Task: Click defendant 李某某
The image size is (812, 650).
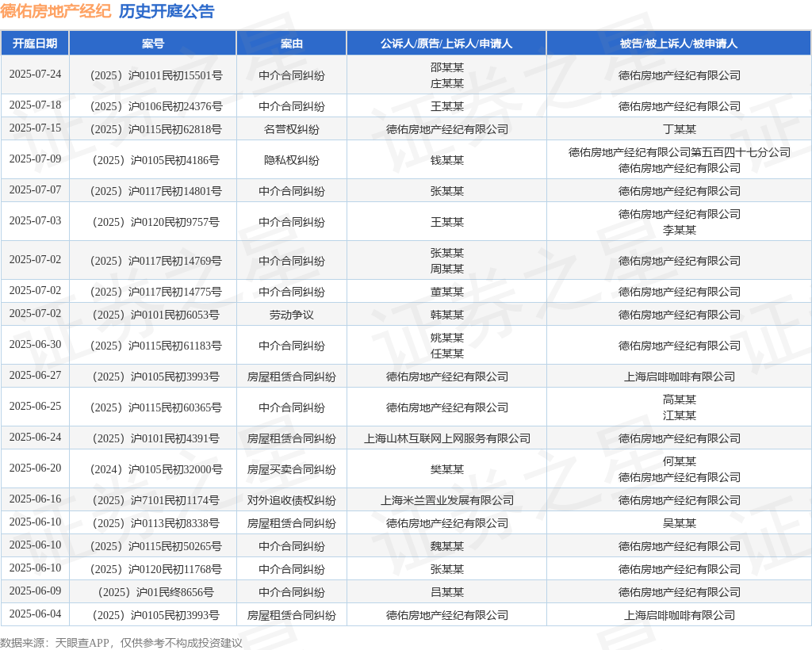Action: [x=680, y=230]
